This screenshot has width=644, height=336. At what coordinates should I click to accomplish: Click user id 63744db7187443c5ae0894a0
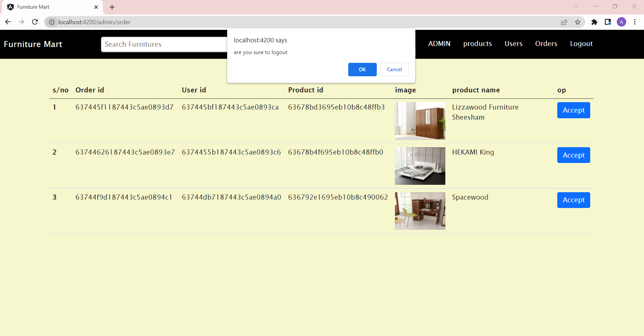[x=231, y=197]
